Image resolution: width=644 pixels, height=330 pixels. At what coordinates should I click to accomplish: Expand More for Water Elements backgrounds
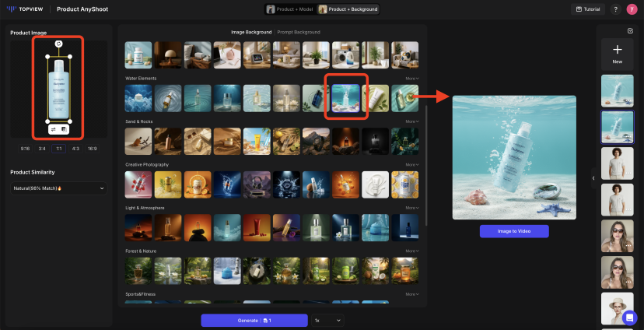pyautogui.click(x=411, y=79)
